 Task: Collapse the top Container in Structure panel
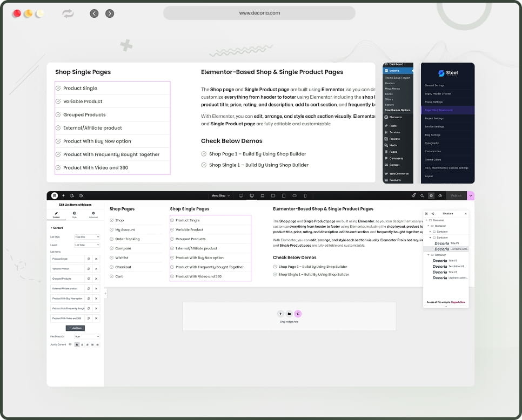(x=426, y=220)
